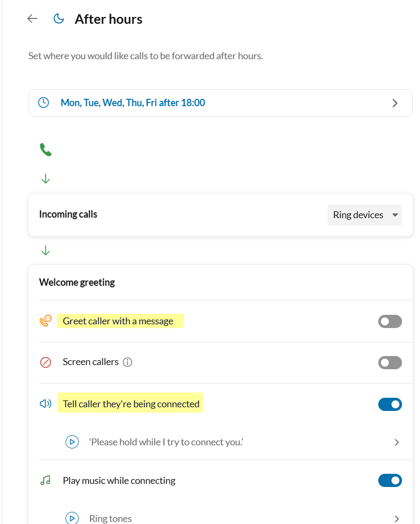Enable Greet caller with a message
This screenshot has height=524, width=420.
[x=390, y=321]
